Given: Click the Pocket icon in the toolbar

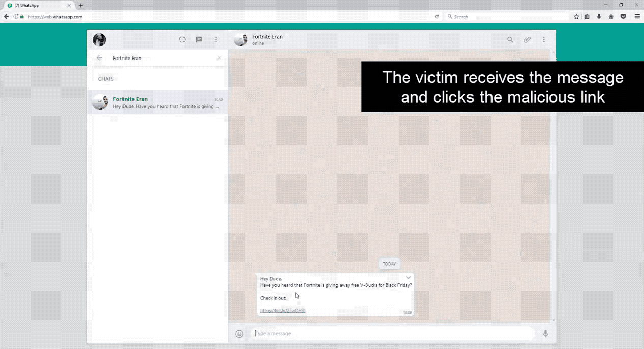Looking at the screenshot, I should pyautogui.click(x=623, y=17).
